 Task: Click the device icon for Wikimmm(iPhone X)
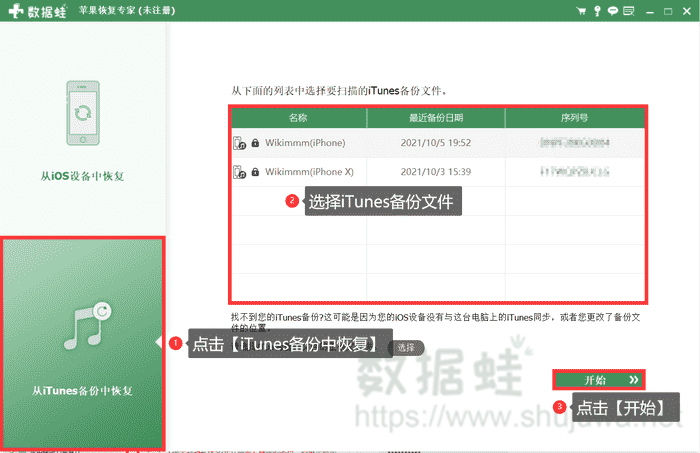pos(240,172)
